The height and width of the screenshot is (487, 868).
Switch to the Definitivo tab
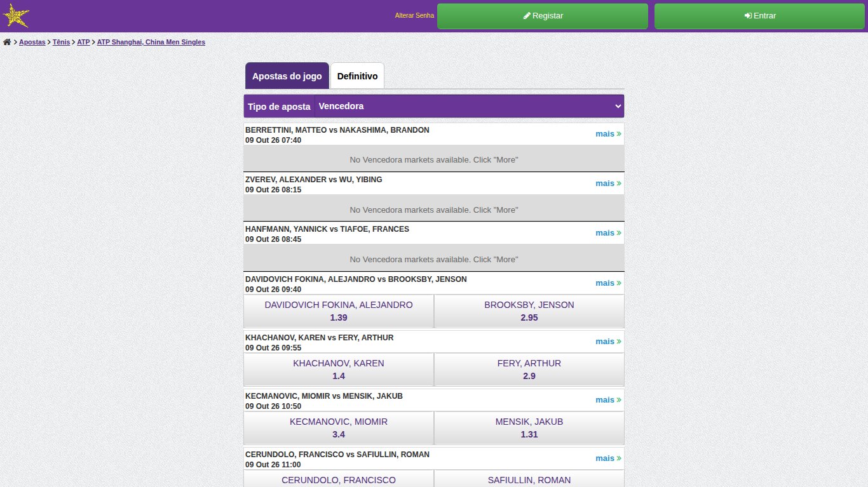click(357, 76)
